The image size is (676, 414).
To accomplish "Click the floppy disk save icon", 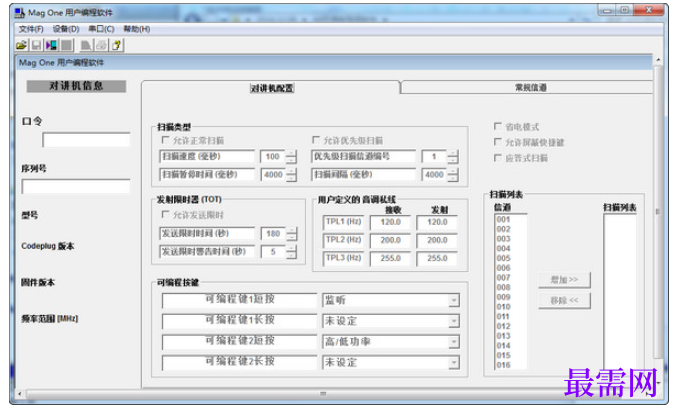I will (x=37, y=45).
